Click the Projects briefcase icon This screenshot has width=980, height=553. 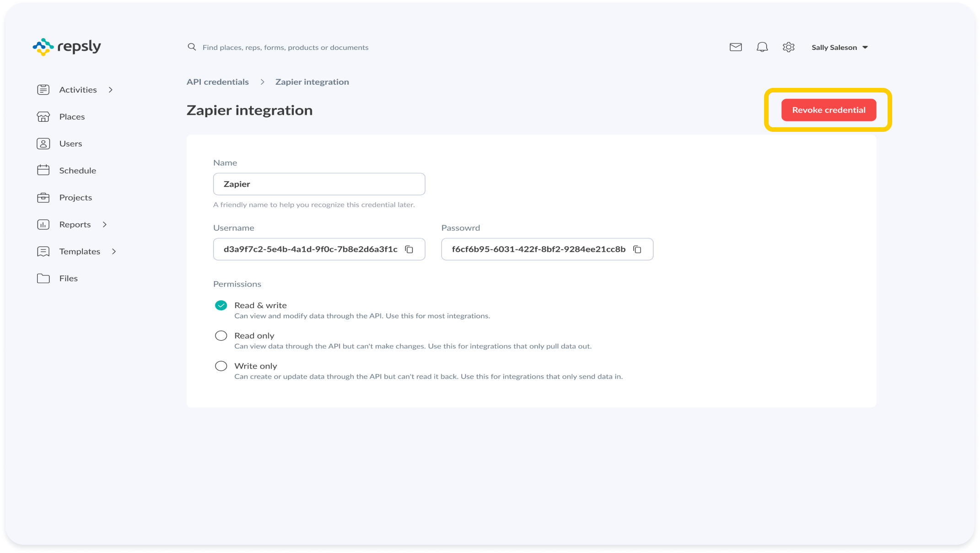tap(43, 197)
